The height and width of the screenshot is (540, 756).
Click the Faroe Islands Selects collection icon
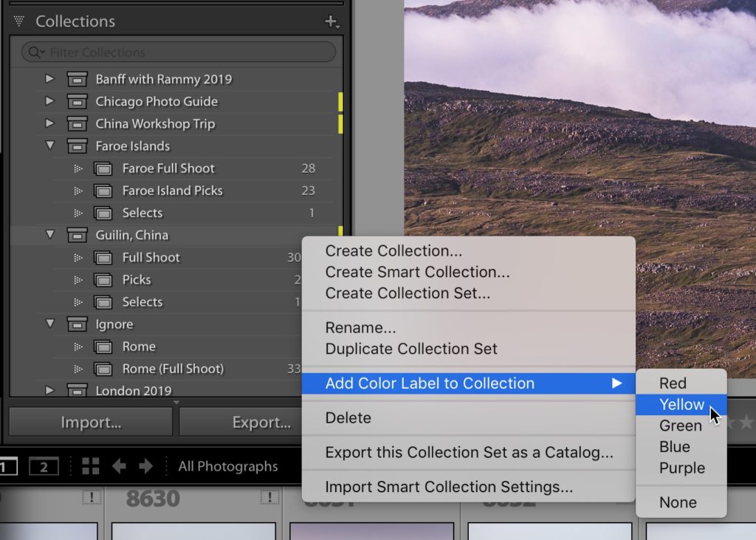click(x=103, y=213)
